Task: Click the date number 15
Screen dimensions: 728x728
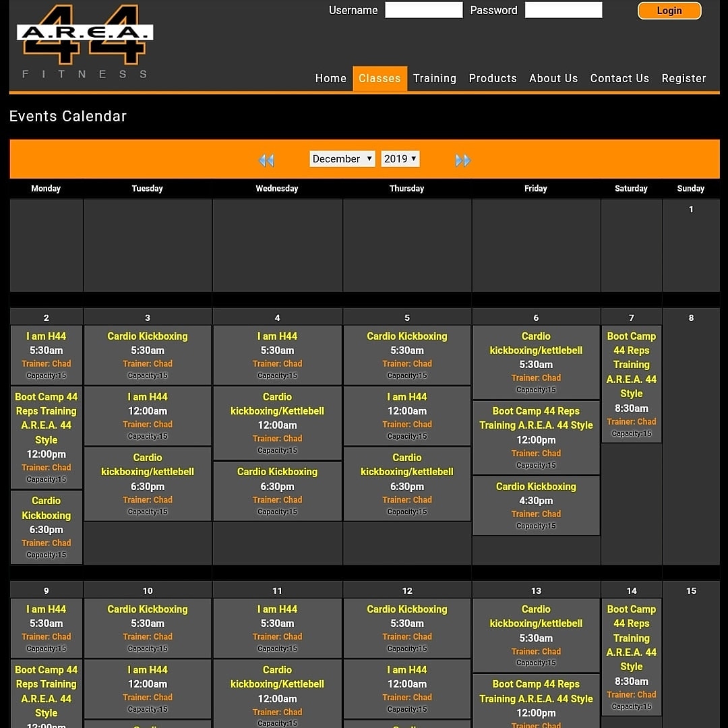Action: point(691,591)
